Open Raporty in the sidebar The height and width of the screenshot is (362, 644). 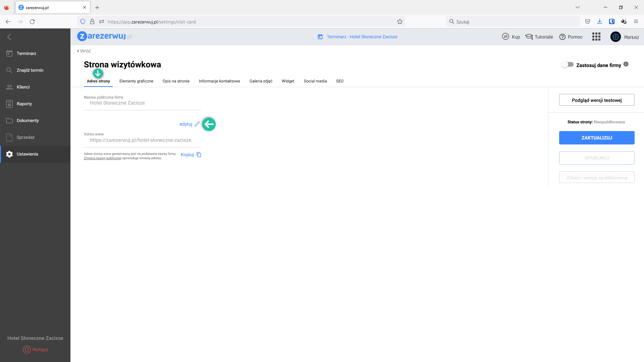tap(24, 104)
